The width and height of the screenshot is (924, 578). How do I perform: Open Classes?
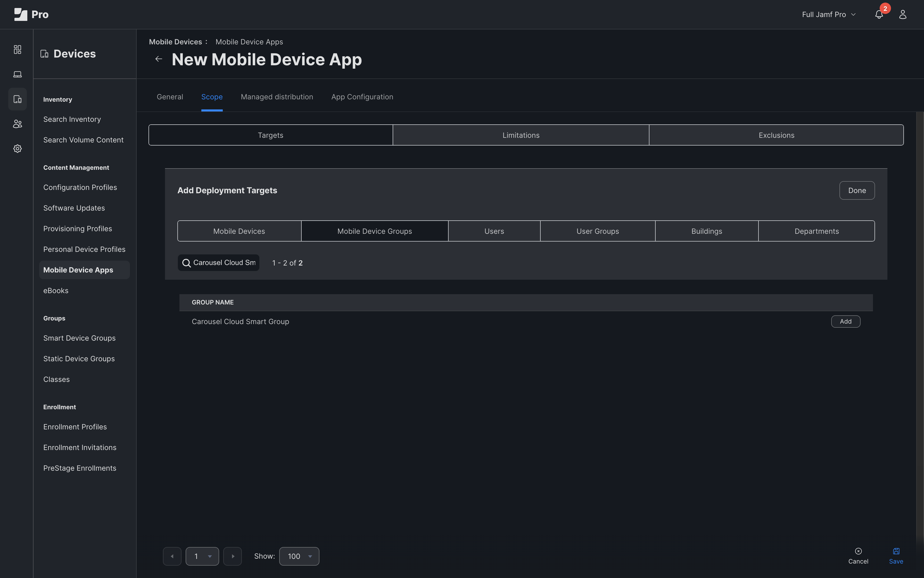click(x=56, y=379)
